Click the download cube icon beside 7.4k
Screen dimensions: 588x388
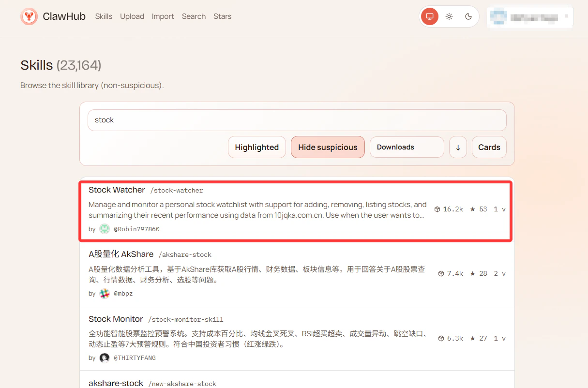(x=441, y=274)
